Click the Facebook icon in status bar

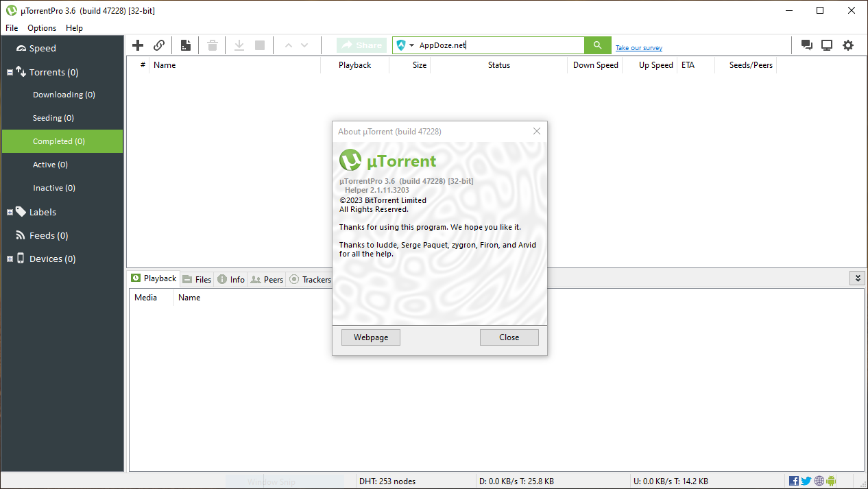793,480
